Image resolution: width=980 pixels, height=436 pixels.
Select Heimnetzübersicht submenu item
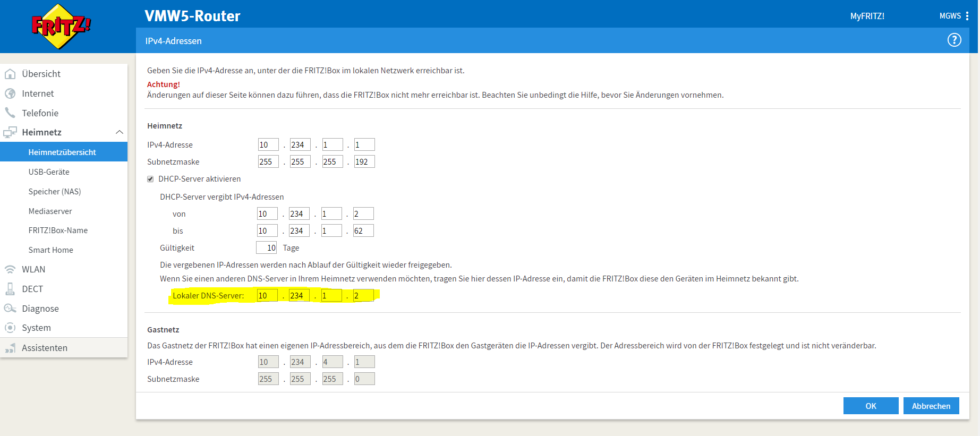point(64,152)
